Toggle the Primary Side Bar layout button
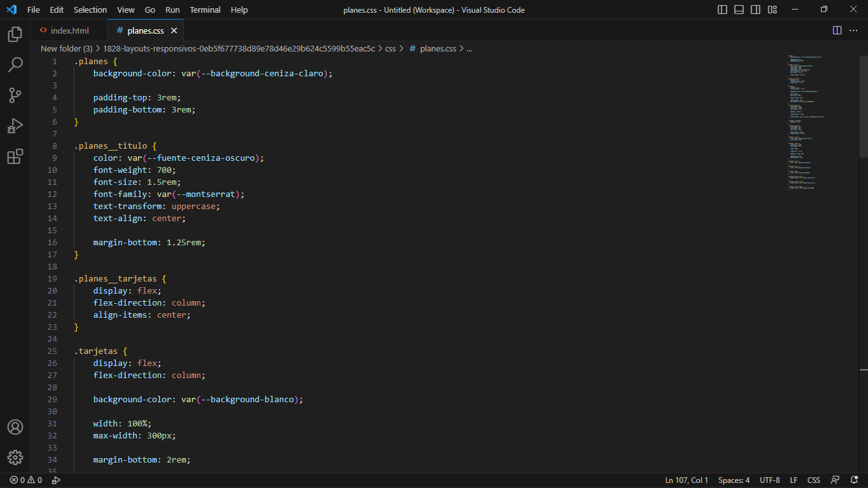The image size is (868, 488). [722, 10]
